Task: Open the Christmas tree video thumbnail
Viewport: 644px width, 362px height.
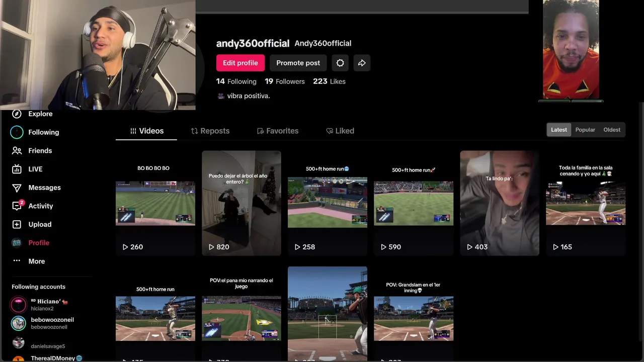Action: (242, 203)
